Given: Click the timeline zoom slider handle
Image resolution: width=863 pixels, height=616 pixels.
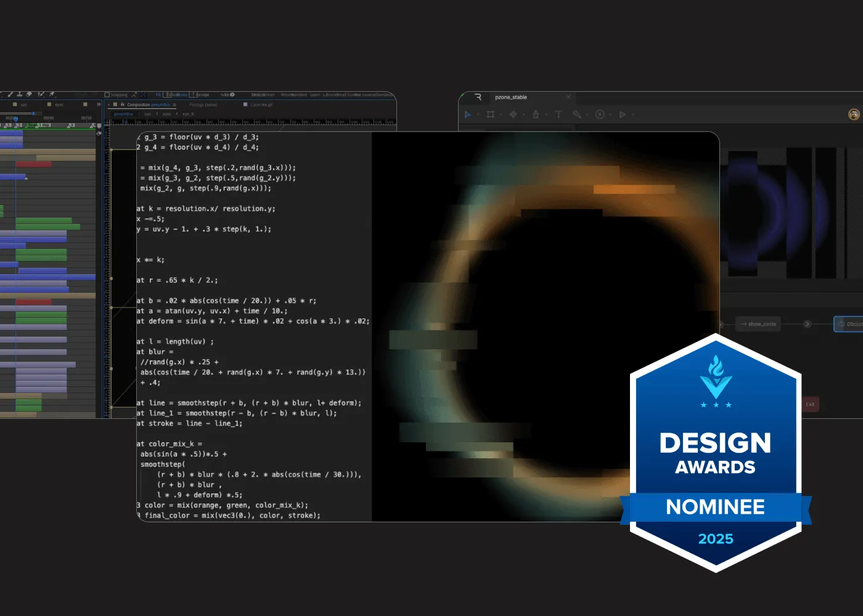Looking at the screenshot, I should (x=33, y=113).
